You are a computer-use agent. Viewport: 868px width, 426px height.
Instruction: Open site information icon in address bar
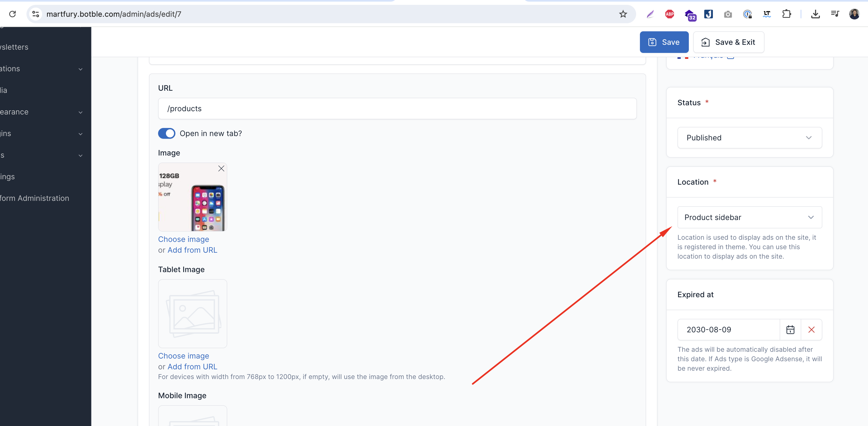36,14
